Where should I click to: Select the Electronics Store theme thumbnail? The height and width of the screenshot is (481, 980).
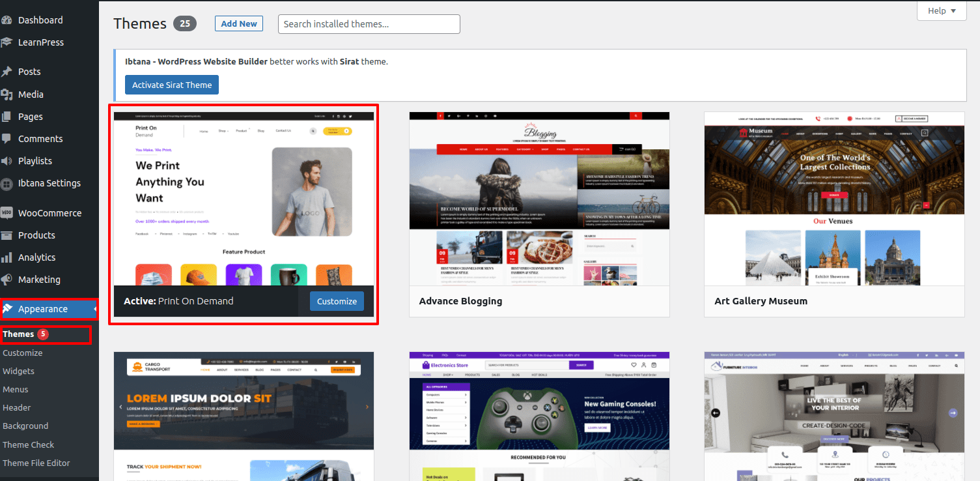click(539, 416)
